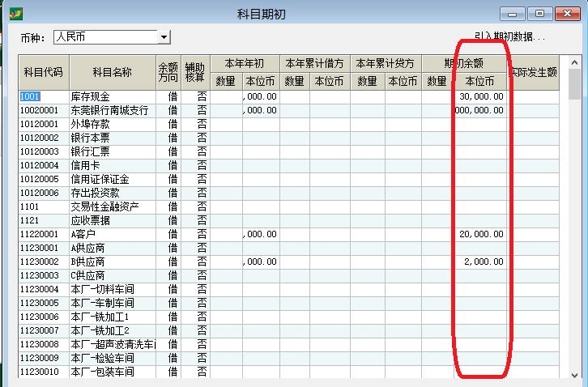The width and height of the screenshot is (588, 387).
Task: Click the 30,000.00 期初余额 cell
Action: [481, 96]
